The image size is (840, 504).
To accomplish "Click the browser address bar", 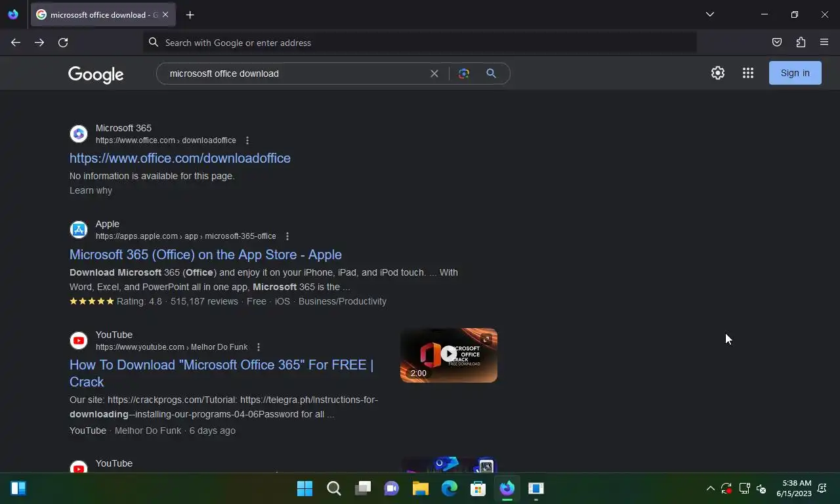I will tap(420, 43).
